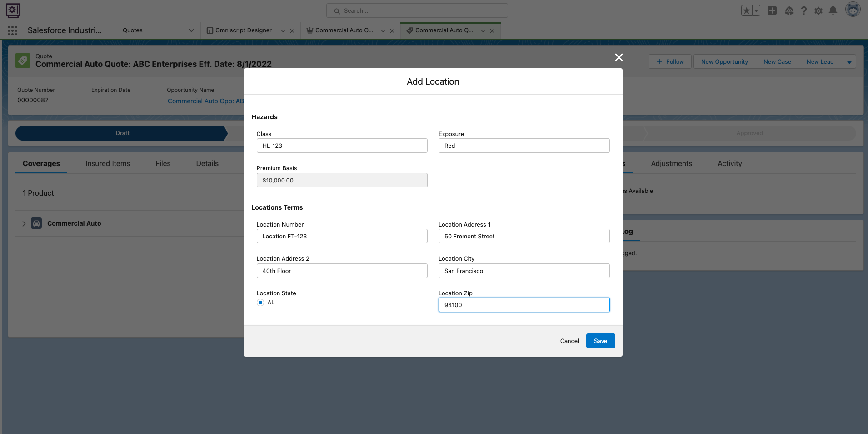Viewport: 868px width, 434px height.
Task: Open the Commercial Auto Q... tab menu chevron
Action: (483, 31)
